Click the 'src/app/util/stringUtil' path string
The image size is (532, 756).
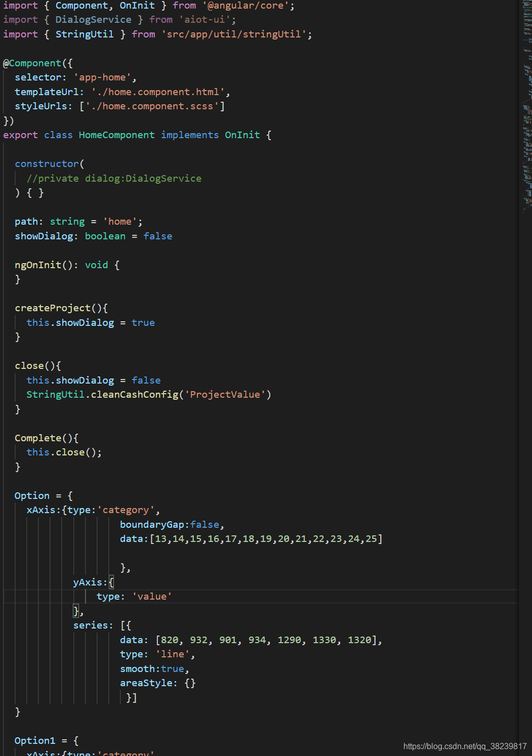click(234, 34)
